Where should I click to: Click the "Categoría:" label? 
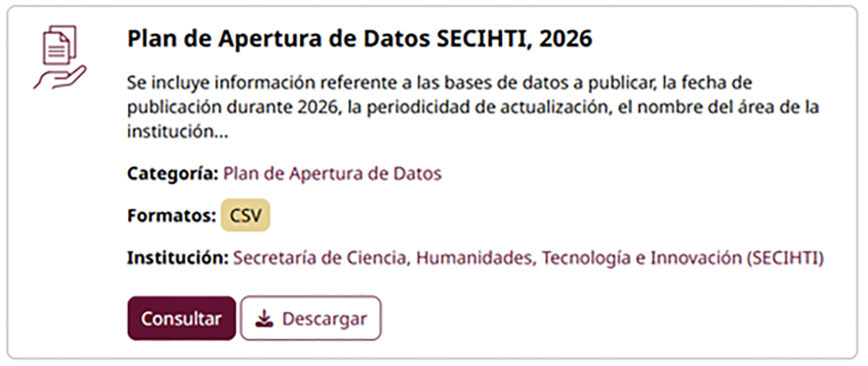click(x=172, y=174)
